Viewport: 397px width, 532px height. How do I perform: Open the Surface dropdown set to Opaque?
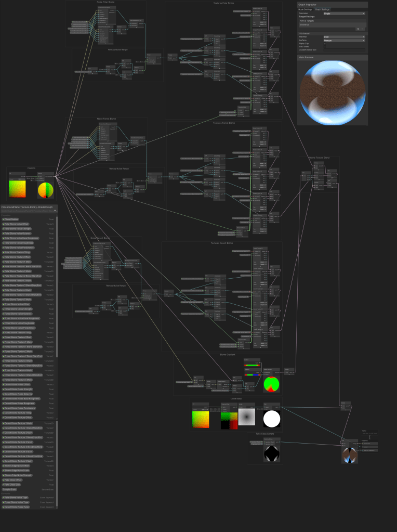click(344, 41)
